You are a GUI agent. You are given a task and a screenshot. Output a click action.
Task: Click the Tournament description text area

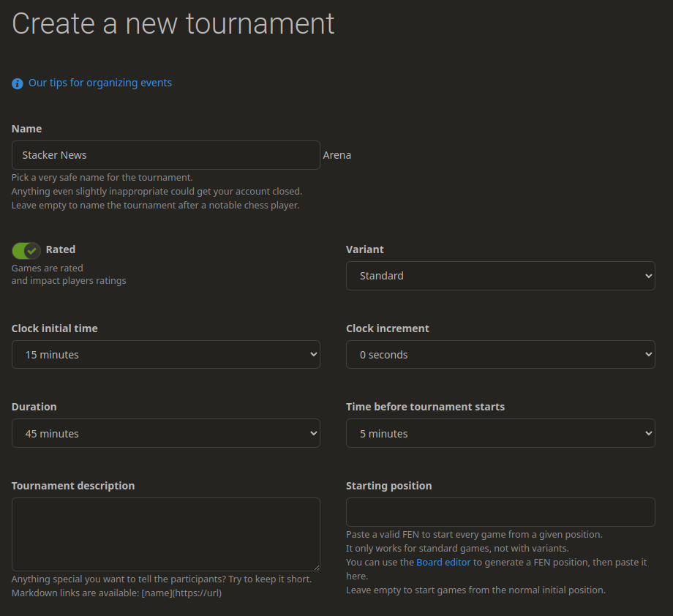165,534
